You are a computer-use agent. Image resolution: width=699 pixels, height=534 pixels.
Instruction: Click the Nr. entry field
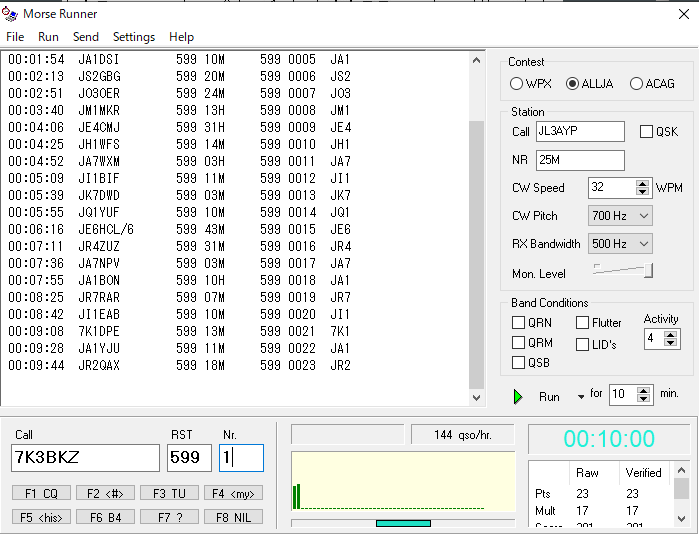(241, 457)
